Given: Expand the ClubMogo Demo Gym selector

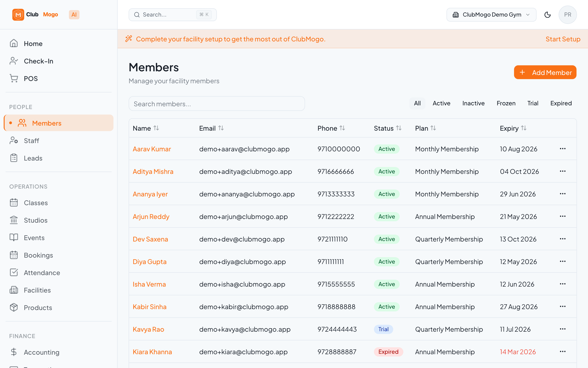Looking at the screenshot, I should [491, 14].
